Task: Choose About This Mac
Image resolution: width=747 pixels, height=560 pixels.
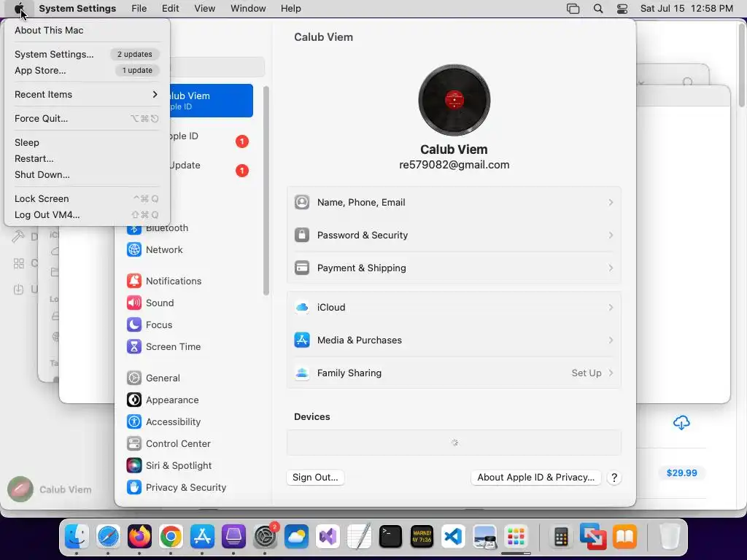Action: (x=87, y=30)
